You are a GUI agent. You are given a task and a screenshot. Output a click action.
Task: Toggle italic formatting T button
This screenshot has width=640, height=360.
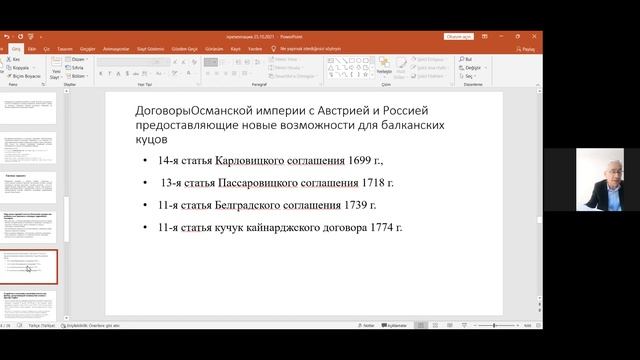coord(109,73)
